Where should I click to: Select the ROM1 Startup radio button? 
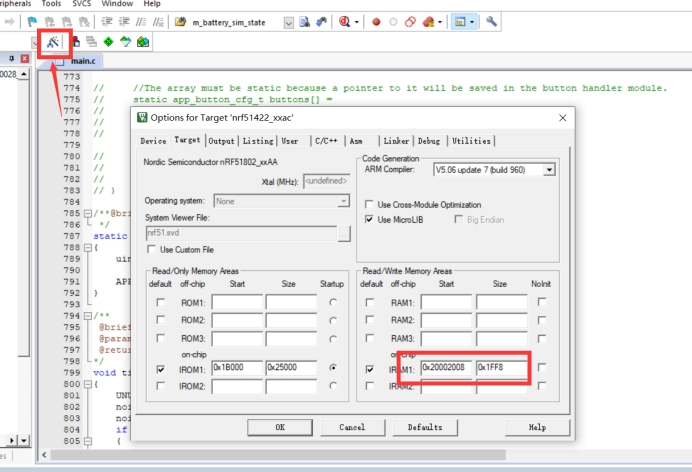click(333, 303)
